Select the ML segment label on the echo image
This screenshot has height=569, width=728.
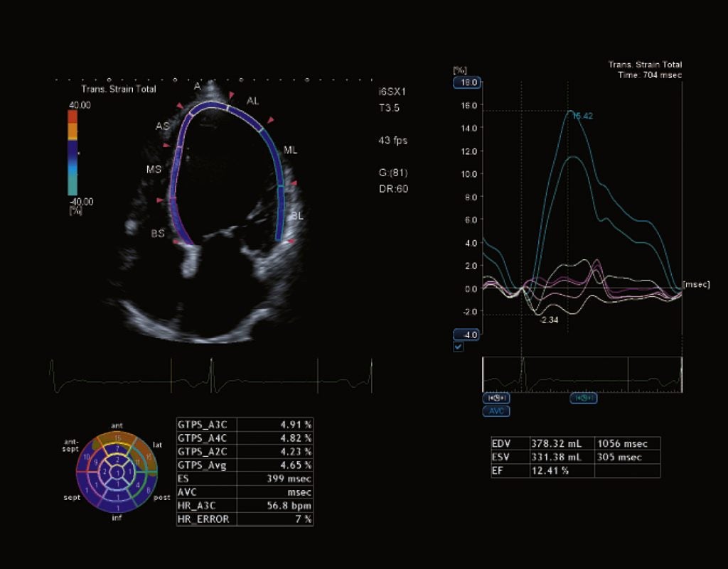[290, 151]
